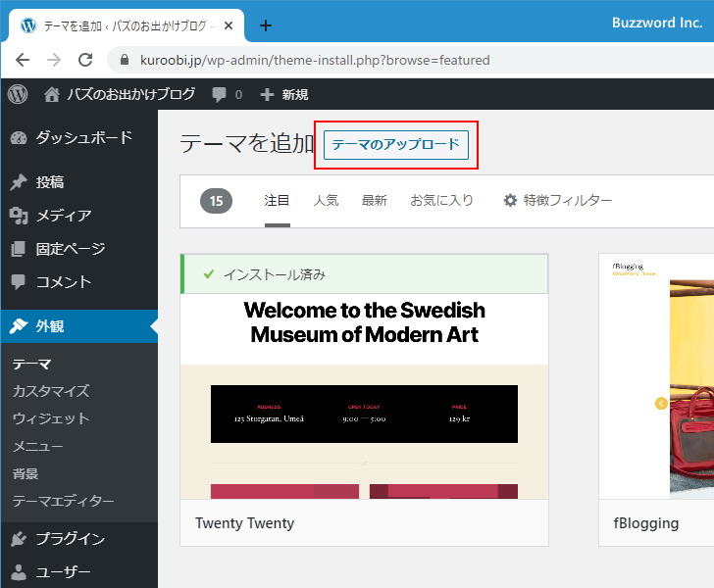
Task: Close the テーマを追加 browser tab
Action: click(229, 25)
